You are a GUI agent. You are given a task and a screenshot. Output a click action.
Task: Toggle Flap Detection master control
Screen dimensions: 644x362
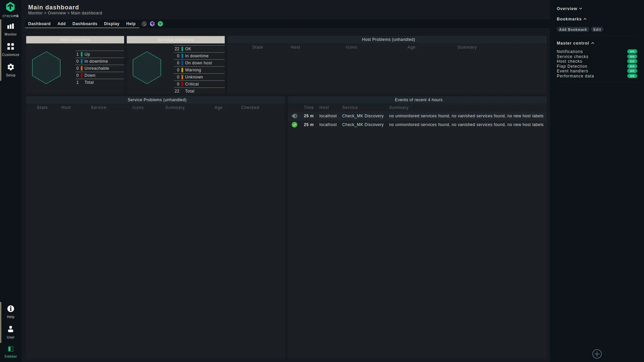[632, 66]
